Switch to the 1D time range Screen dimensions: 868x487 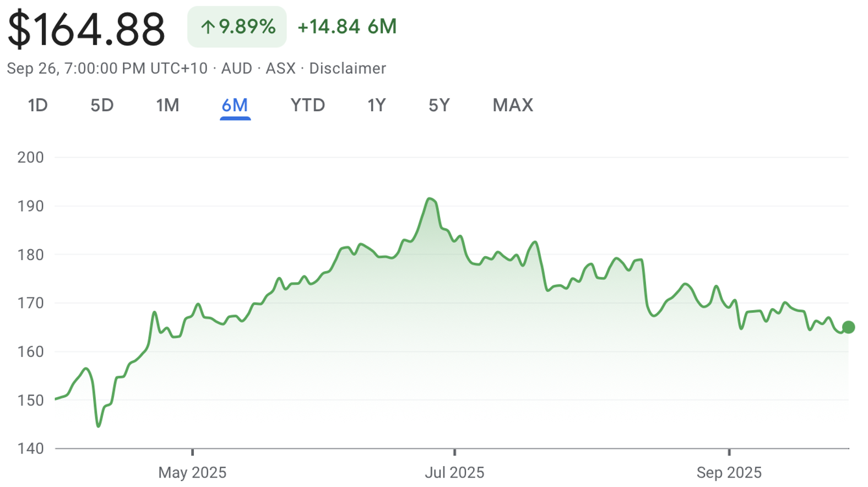[37, 105]
